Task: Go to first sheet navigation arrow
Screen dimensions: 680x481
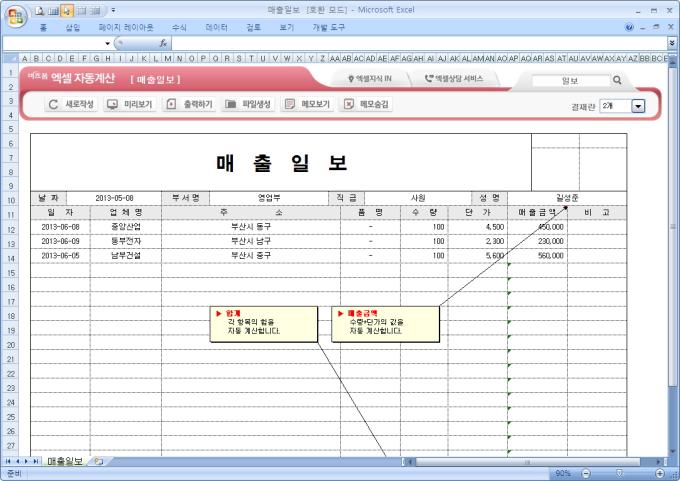Action: point(8,461)
